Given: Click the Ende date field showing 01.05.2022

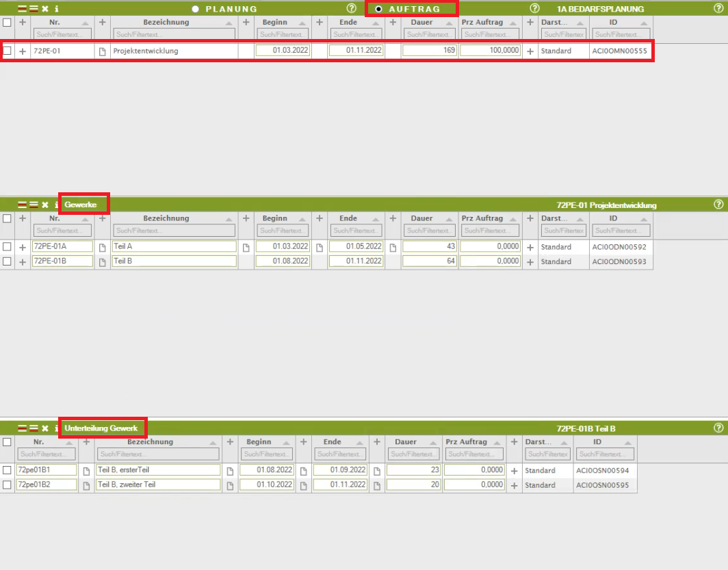Looking at the screenshot, I should tap(355, 247).
